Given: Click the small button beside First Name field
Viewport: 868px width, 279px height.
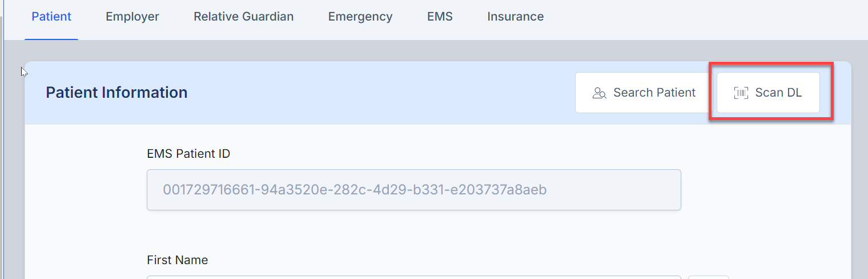Looking at the screenshot, I should tap(708, 277).
